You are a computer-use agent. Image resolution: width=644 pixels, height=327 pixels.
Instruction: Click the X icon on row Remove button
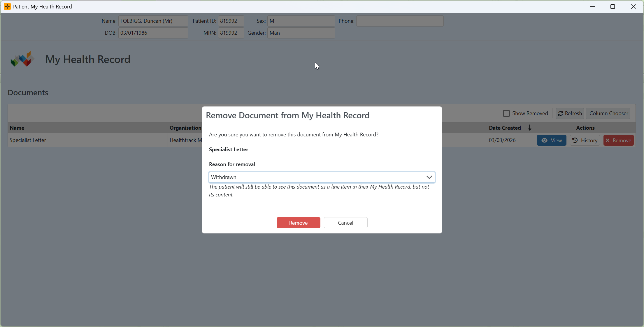tap(608, 140)
